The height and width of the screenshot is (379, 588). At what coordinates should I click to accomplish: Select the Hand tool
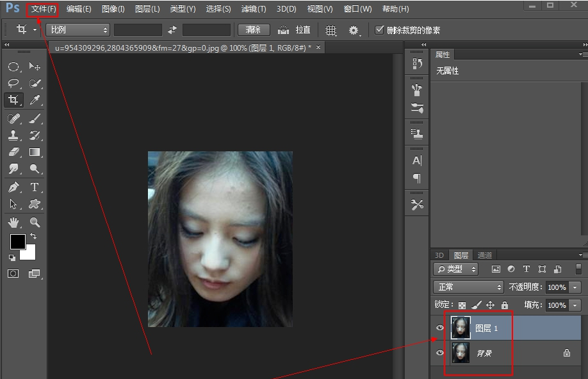coord(13,223)
